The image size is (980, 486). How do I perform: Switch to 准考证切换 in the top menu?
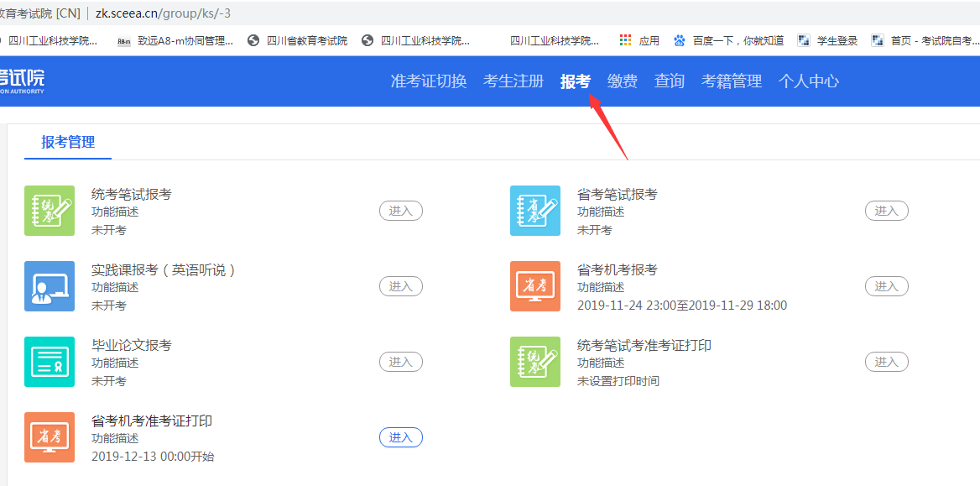pyautogui.click(x=429, y=81)
